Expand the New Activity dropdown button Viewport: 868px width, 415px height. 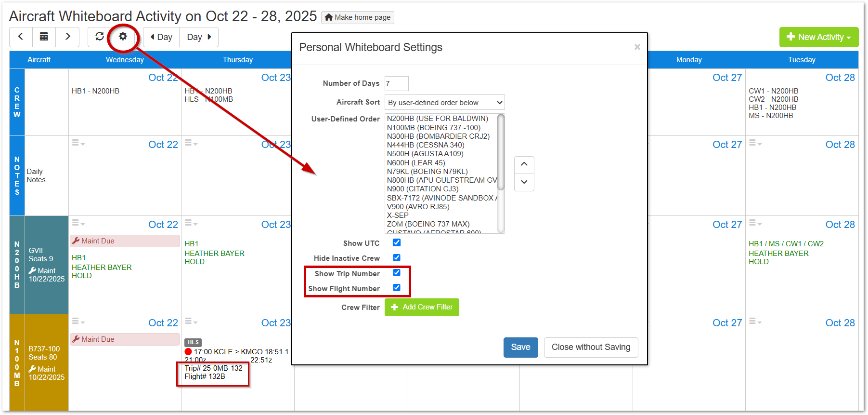click(818, 37)
